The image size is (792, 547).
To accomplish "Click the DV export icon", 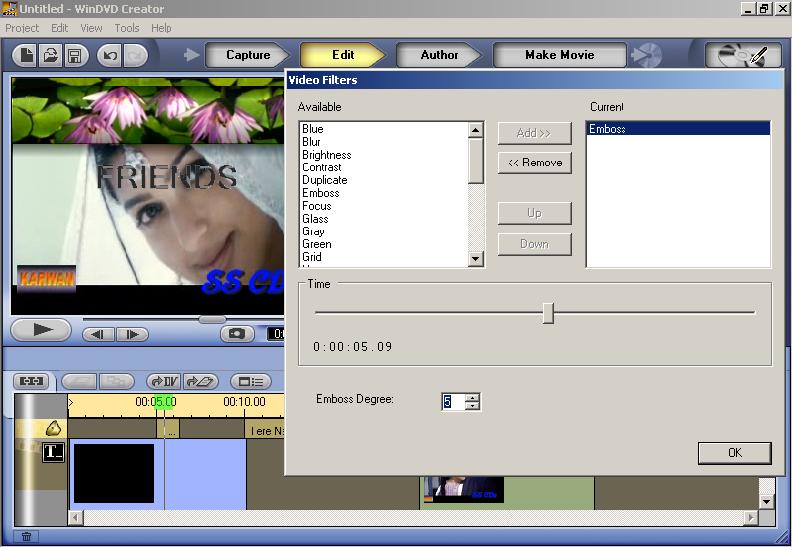I will click(164, 381).
